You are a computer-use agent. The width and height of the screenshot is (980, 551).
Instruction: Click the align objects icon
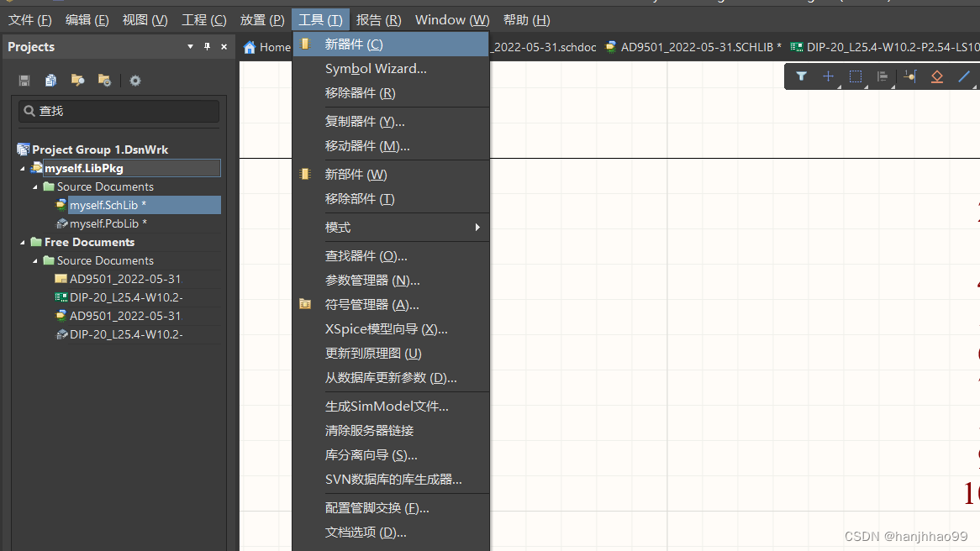pyautogui.click(x=883, y=76)
